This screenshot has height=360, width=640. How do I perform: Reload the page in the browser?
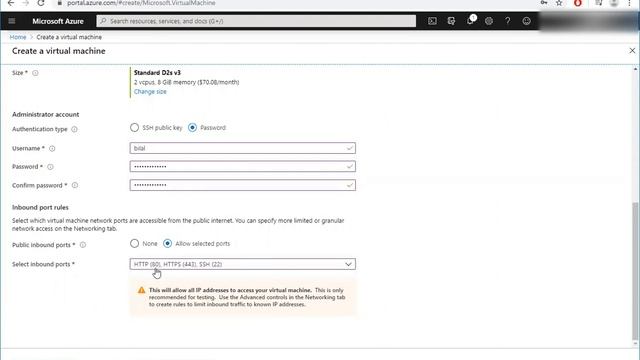coord(40,3)
